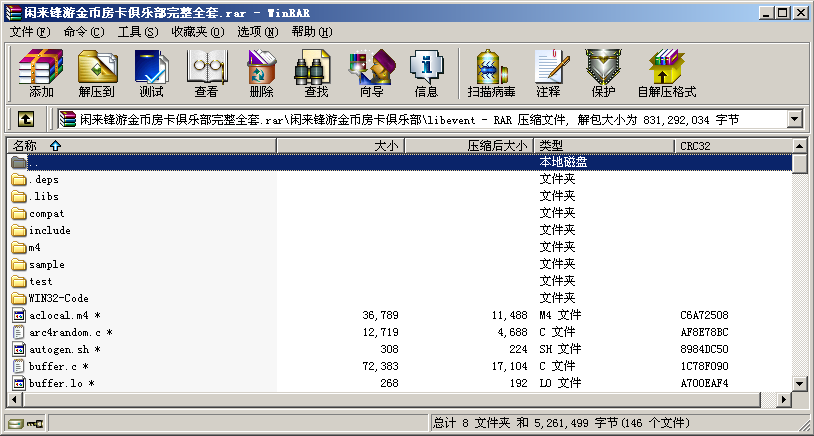Show archive 信息 (Info) icon
The width and height of the screenshot is (814, 436).
(426, 73)
